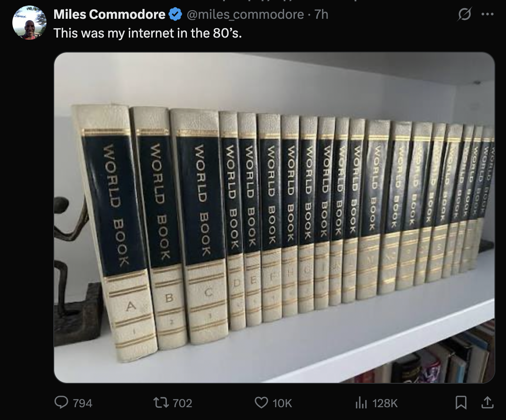This screenshot has height=420, width=506.
Task: Click the 10K likes count
Action: pyautogui.click(x=282, y=403)
